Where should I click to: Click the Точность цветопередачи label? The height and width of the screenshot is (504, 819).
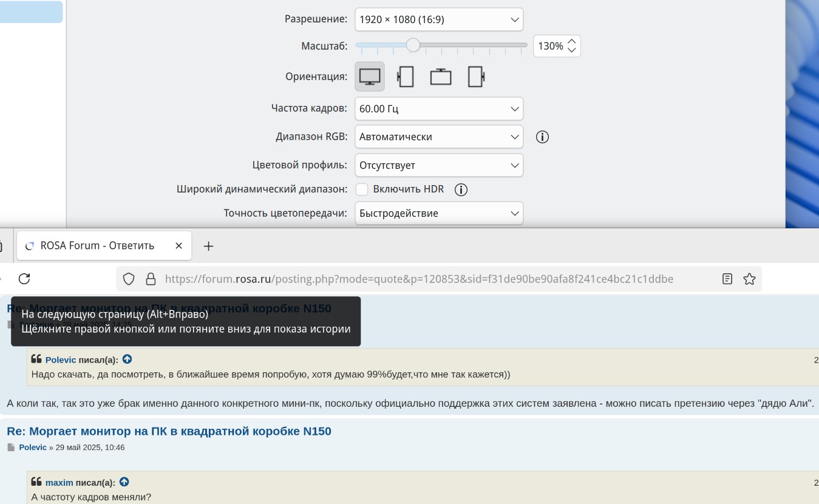point(286,213)
